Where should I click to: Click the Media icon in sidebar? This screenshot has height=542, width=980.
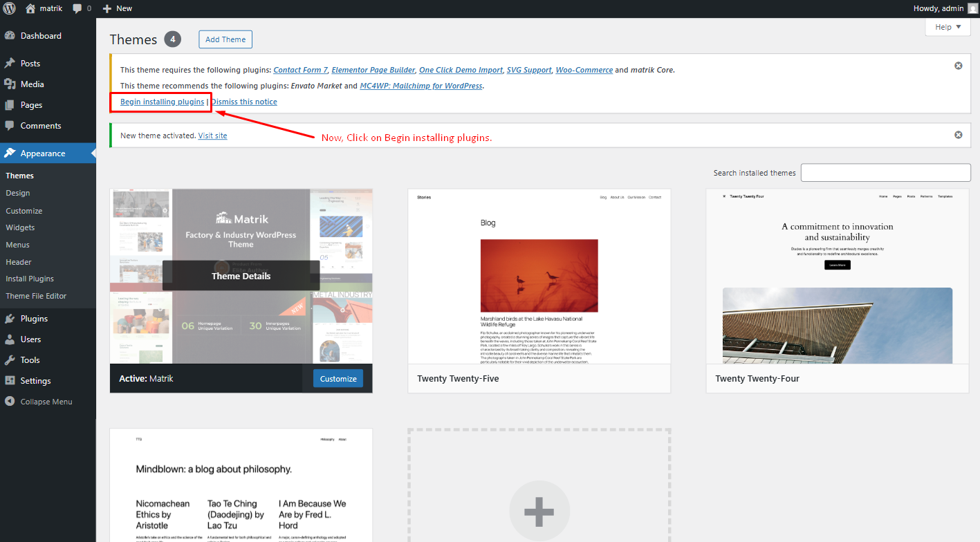click(x=10, y=84)
